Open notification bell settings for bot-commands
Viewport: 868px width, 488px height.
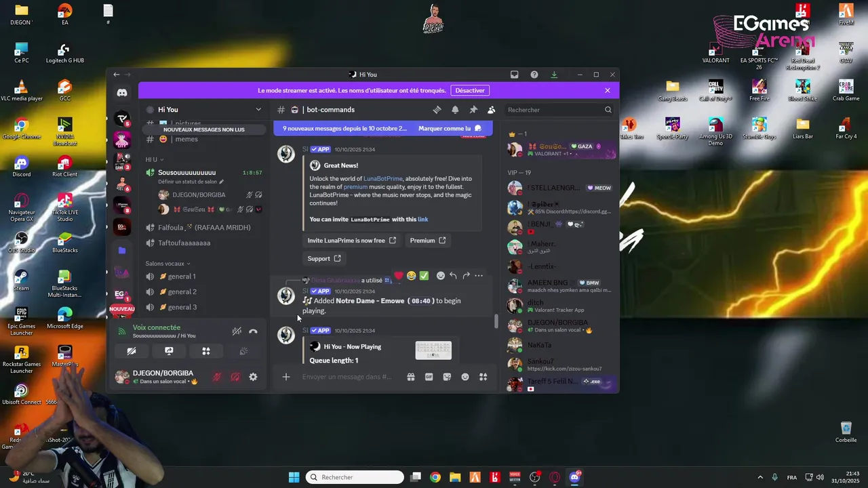coord(455,110)
